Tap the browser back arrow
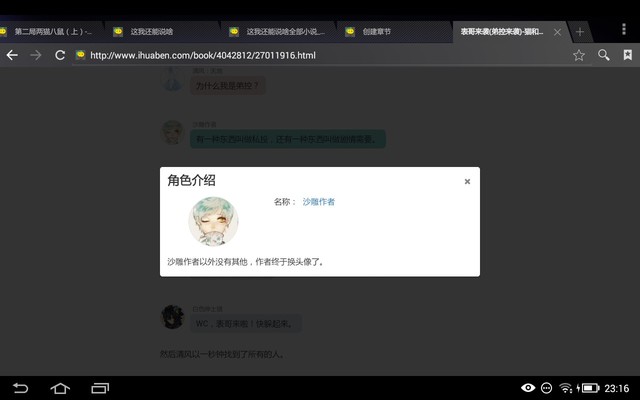Screen dimensions: 640x400 (12, 55)
